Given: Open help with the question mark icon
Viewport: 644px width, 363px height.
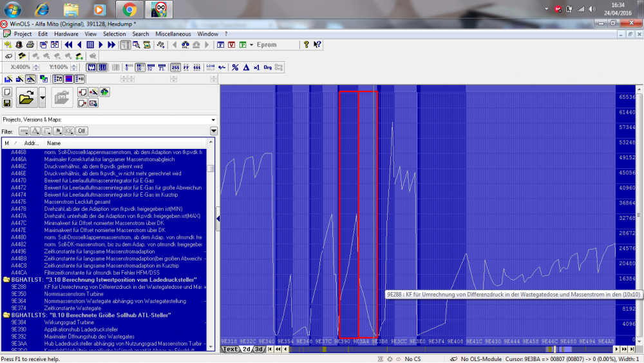Looking at the screenshot, I should point(307,44).
